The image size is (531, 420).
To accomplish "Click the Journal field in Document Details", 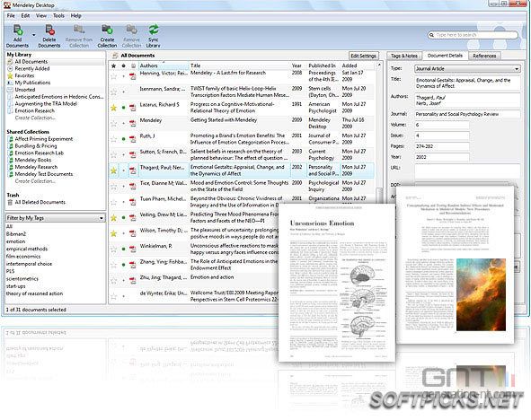I will 467,114.
